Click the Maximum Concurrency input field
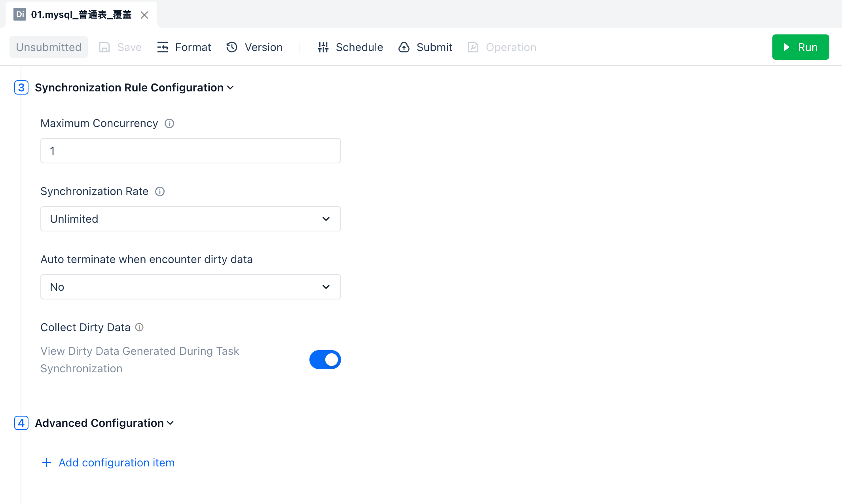 (190, 151)
